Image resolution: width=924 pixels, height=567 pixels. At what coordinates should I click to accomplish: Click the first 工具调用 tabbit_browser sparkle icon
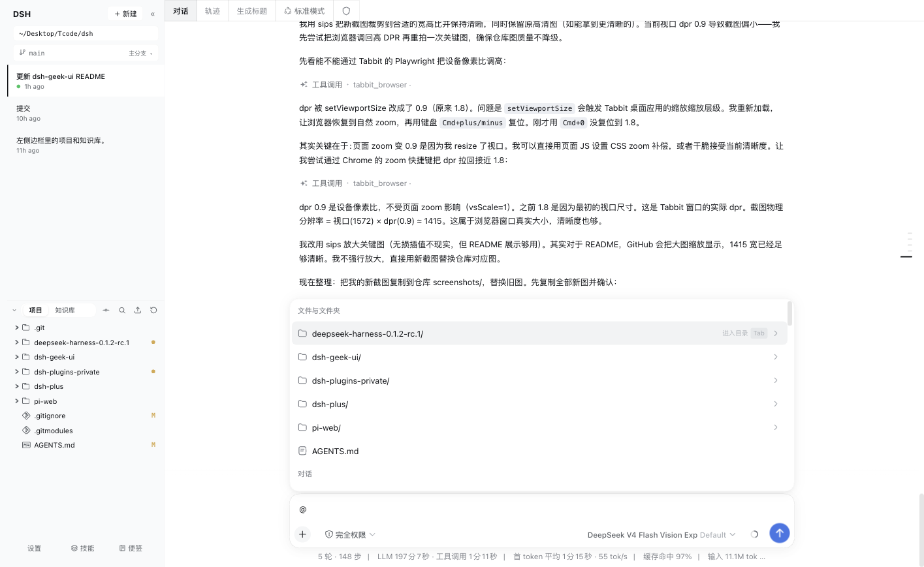pos(304,85)
